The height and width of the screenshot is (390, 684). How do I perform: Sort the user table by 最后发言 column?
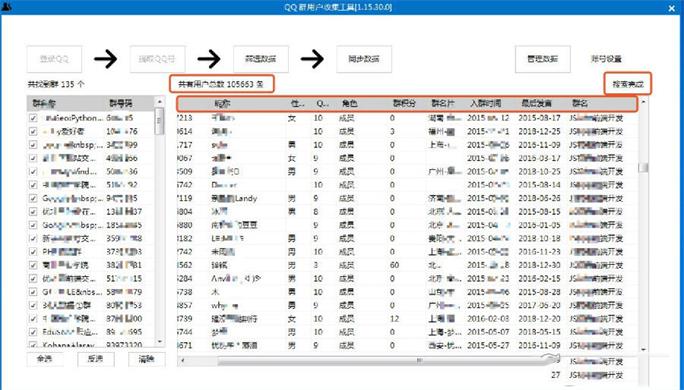pos(537,103)
